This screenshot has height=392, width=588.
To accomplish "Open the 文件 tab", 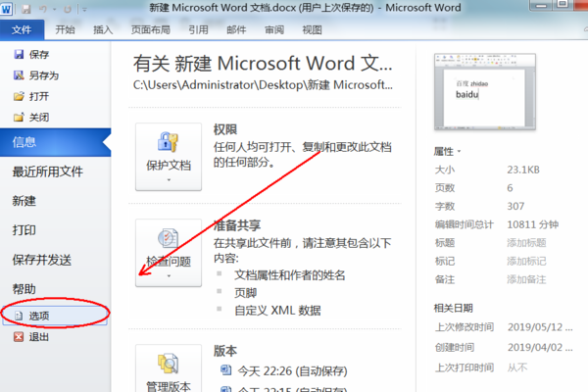I will [22, 29].
